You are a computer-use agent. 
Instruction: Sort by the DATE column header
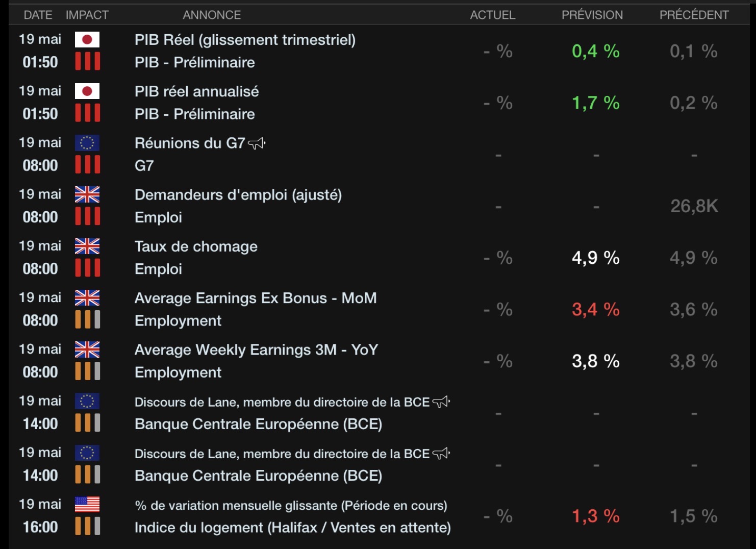tap(38, 15)
